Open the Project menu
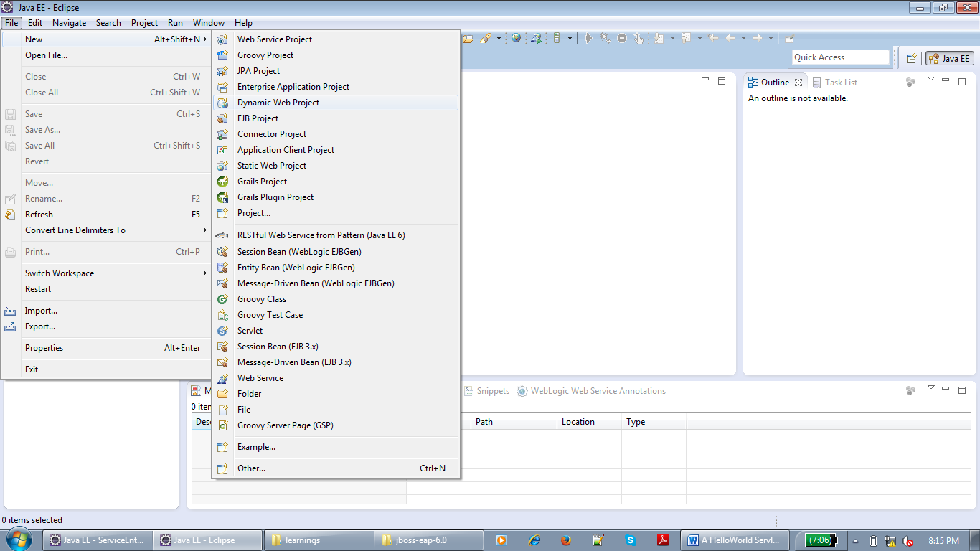The height and width of the screenshot is (551, 980). point(144,23)
